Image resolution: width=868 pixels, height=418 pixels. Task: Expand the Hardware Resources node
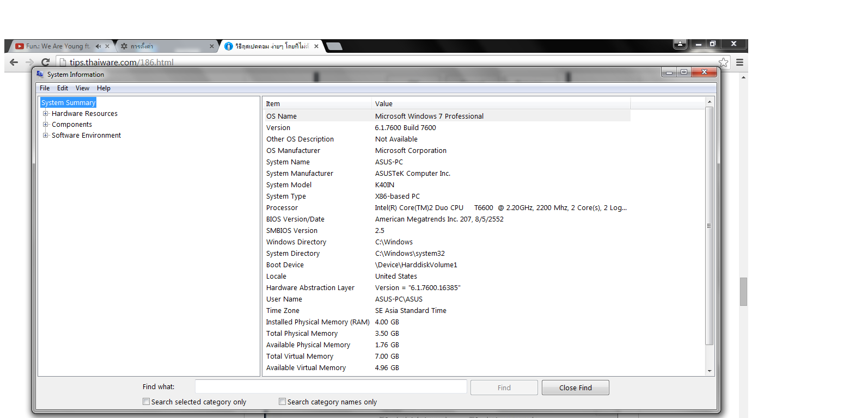tap(46, 114)
